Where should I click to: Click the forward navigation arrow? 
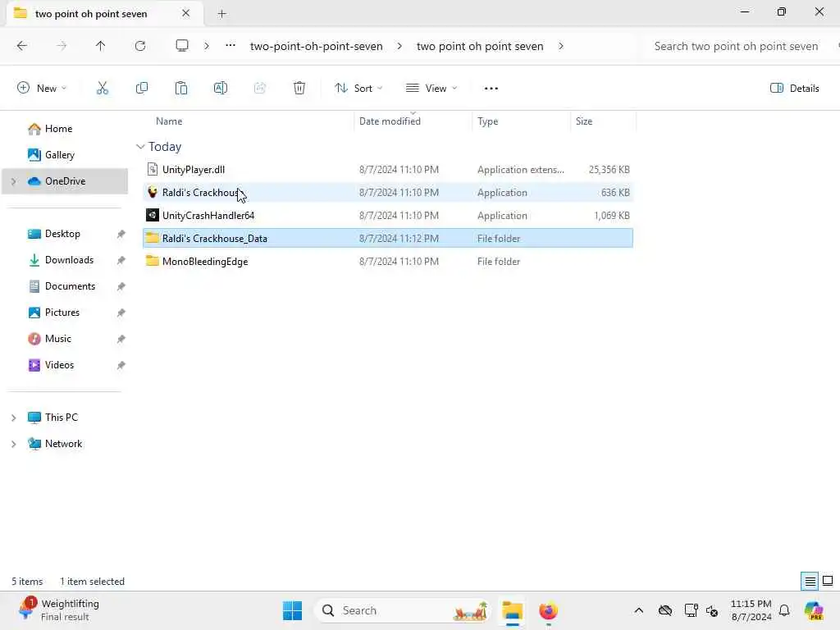(62, 46)
